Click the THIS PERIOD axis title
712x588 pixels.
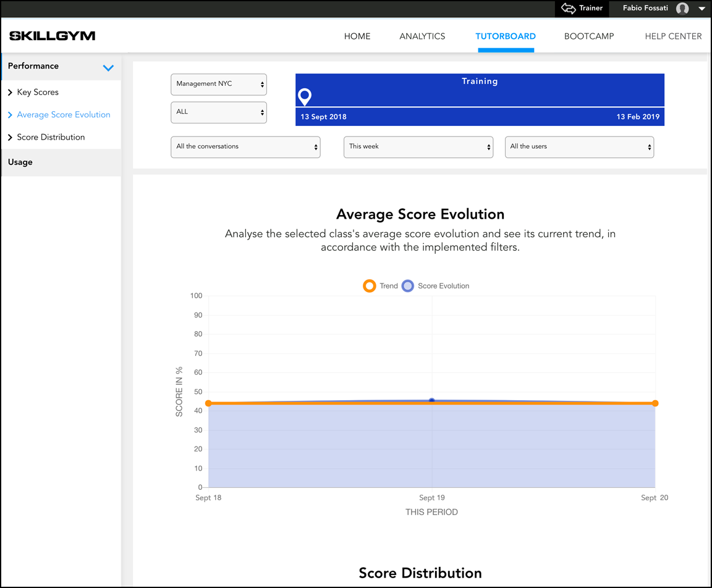(x=431, y=512)
